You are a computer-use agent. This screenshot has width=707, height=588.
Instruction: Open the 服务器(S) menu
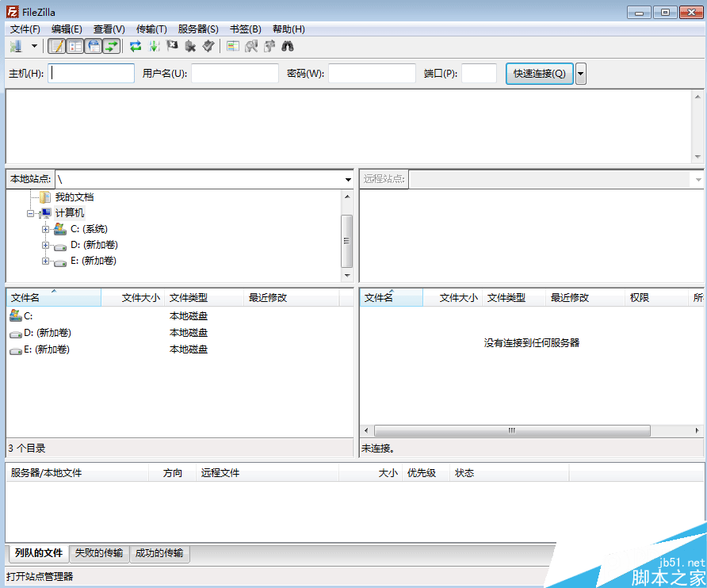198,29
